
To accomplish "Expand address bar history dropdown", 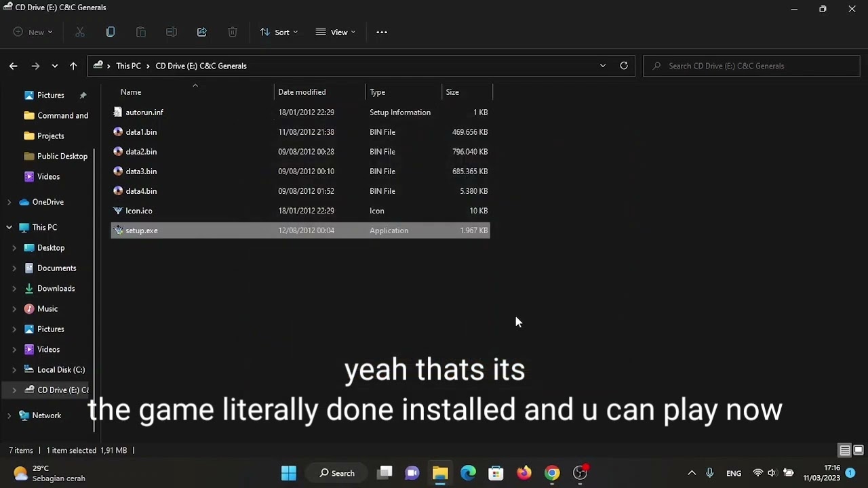I will click(603, 66).
